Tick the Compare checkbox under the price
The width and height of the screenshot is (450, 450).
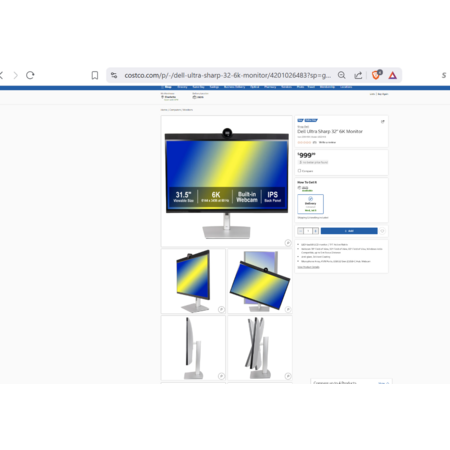[299, 171]
